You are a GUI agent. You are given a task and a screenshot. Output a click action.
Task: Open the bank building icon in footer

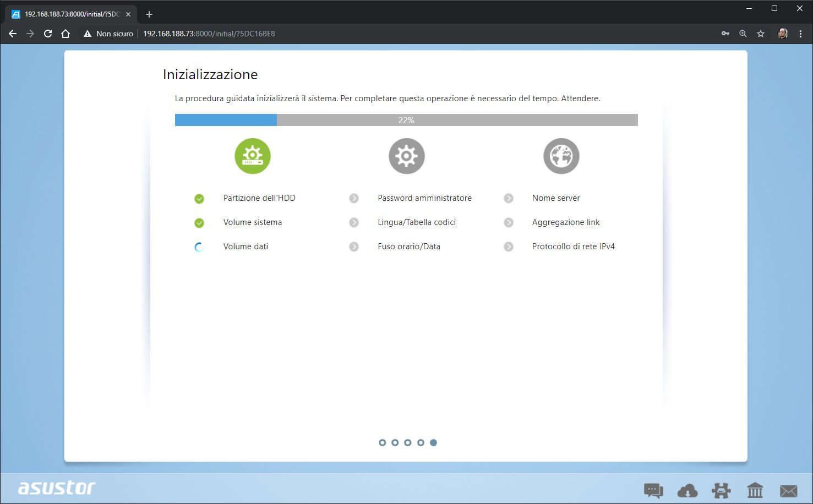pos(755,490)
